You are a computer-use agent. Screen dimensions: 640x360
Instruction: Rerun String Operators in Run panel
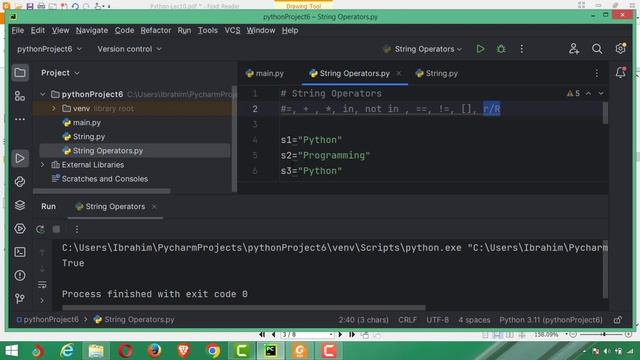pos(40,229)
